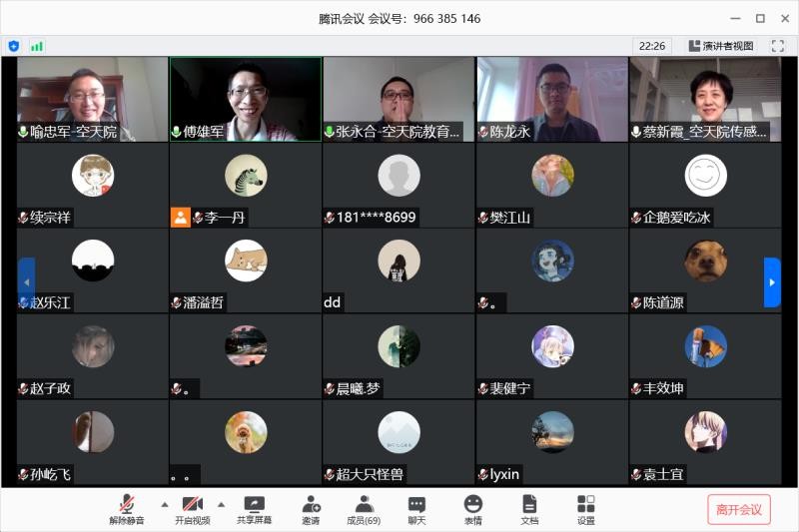Click the red 离开会议 button

(x=738, y=509)
